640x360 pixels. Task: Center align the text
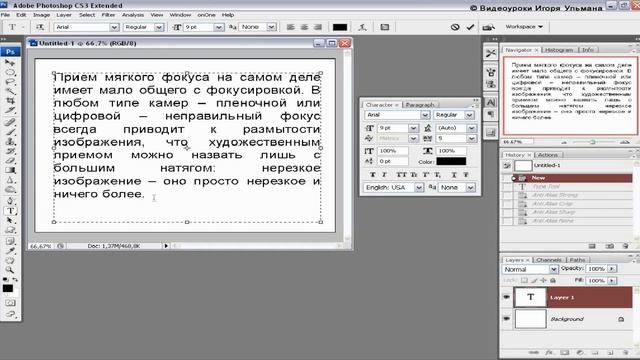tap(304, 27)
